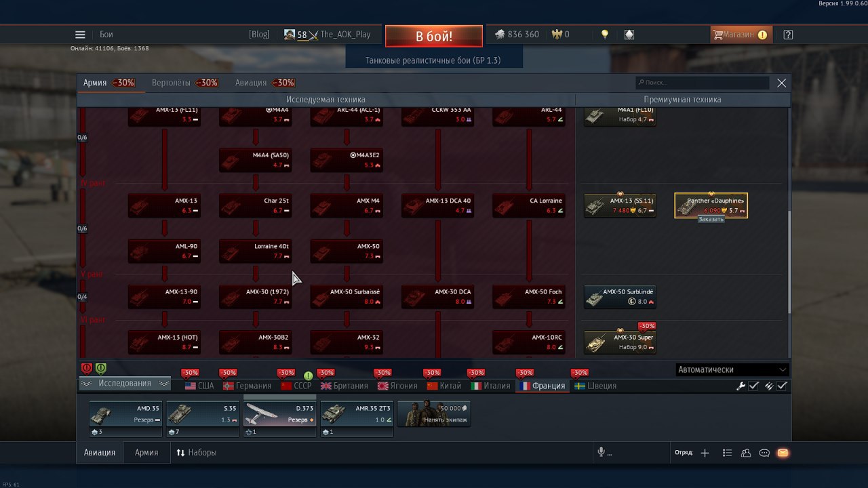Select the Япония nation tab
The image size is (868, 488).
[x=397, y=386]
